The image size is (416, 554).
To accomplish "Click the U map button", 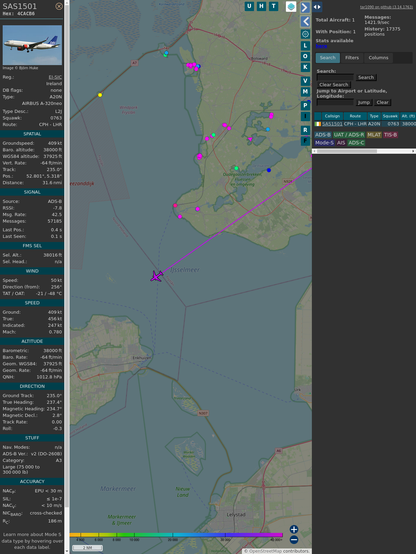I will 249,6.
